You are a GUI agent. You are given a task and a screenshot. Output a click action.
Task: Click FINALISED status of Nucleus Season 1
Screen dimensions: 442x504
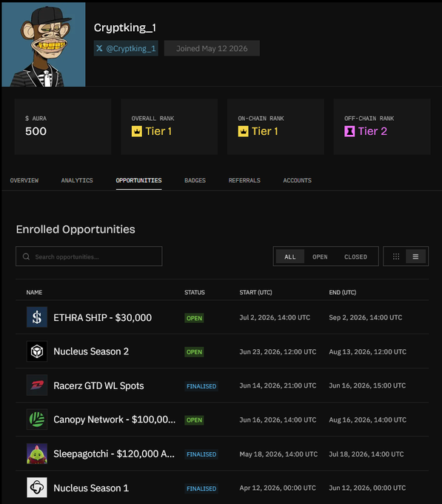tap(201, 488)
